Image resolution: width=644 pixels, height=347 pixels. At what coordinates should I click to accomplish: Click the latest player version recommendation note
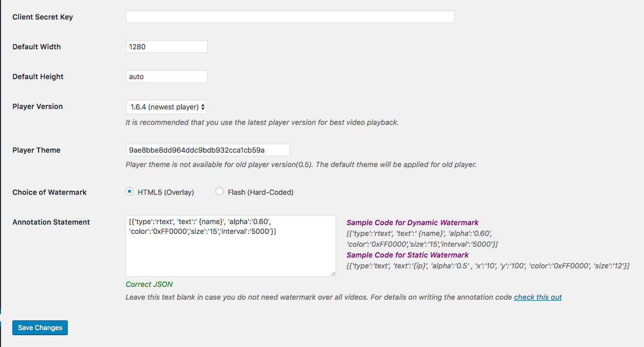coord(262,122)
